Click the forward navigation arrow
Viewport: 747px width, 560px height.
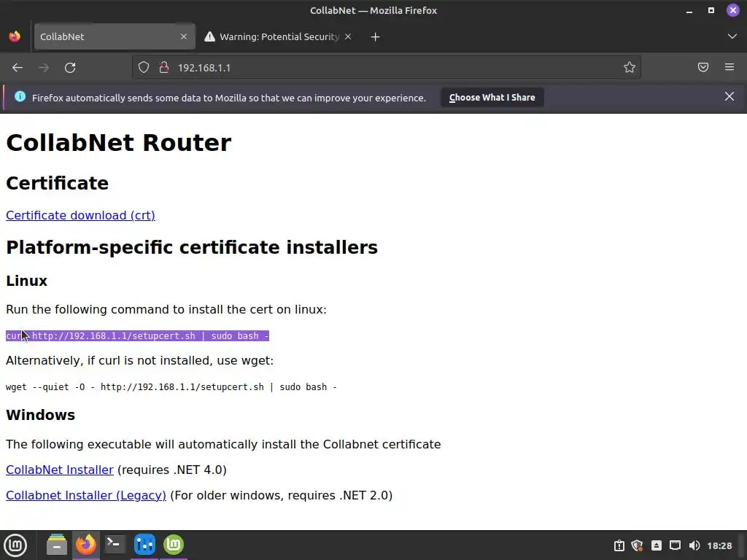click(x=44, y=68)
